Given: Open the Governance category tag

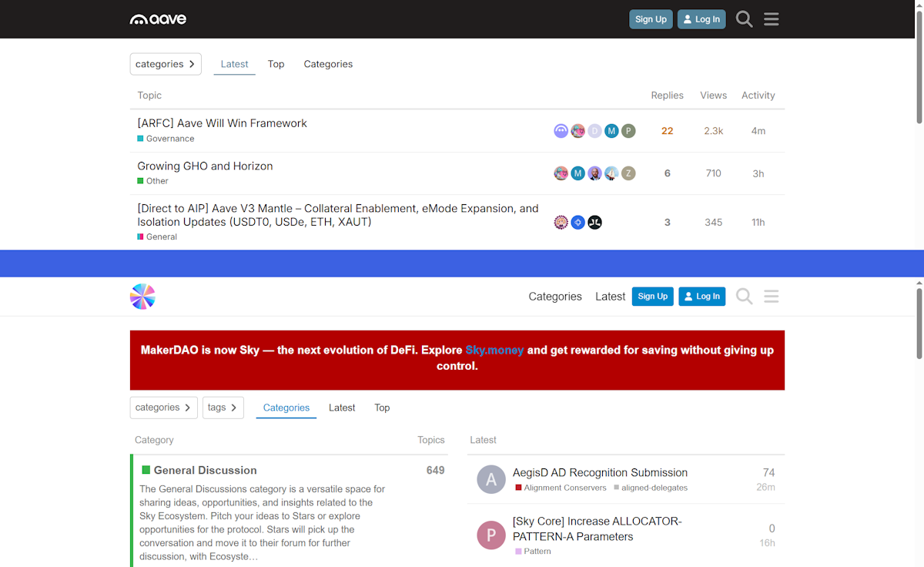Looking at the screenshot, I should (x=166, y=139).
